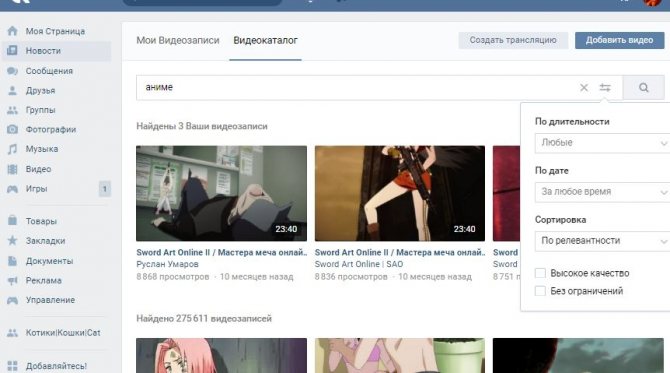Open the Sword Art Online | SAO video title
670x373 pixels.
point(400,253)
